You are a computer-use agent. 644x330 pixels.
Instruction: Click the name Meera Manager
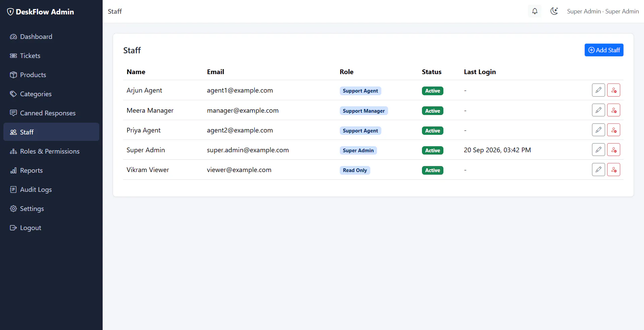pyautogui.click(x=150, y=110)
